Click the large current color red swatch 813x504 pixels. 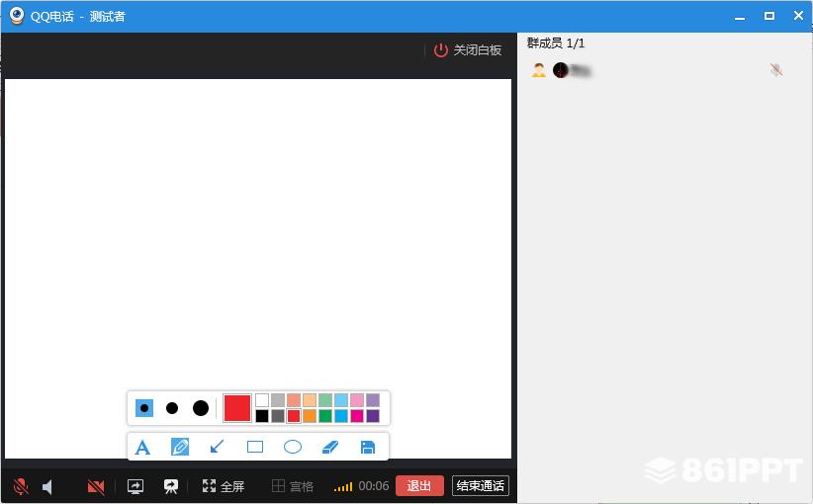coord(237,408)
